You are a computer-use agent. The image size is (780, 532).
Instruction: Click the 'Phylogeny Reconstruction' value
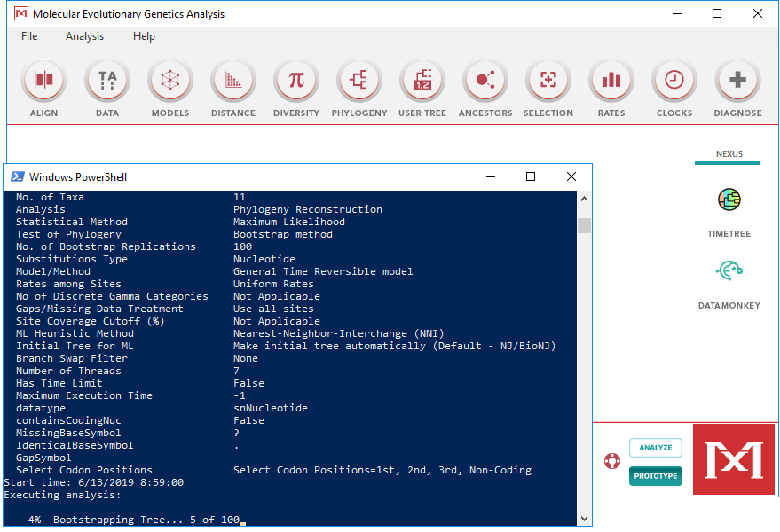[x=308, y=209]
